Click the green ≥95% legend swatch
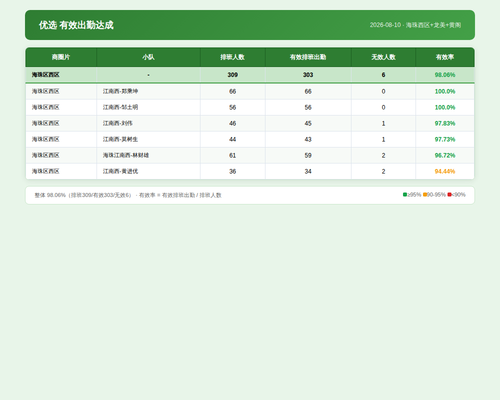This screenshot has width=500, height=400. [405, 195]
